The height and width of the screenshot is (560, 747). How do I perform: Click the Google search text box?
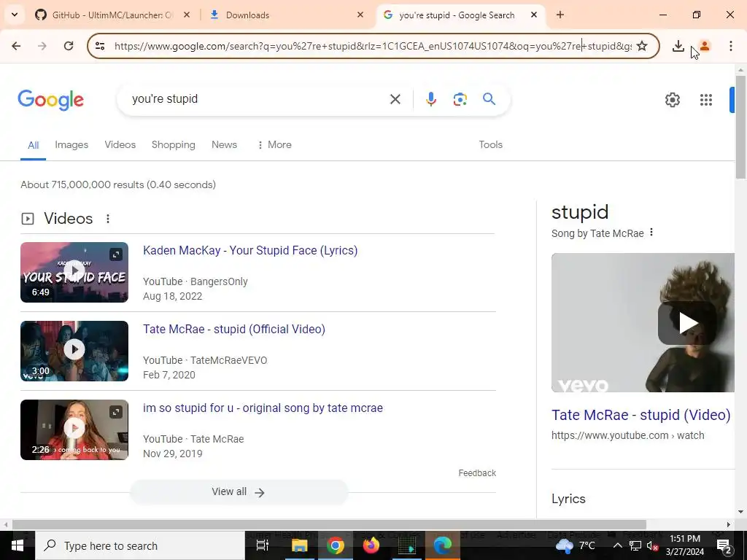click(258, 99)
